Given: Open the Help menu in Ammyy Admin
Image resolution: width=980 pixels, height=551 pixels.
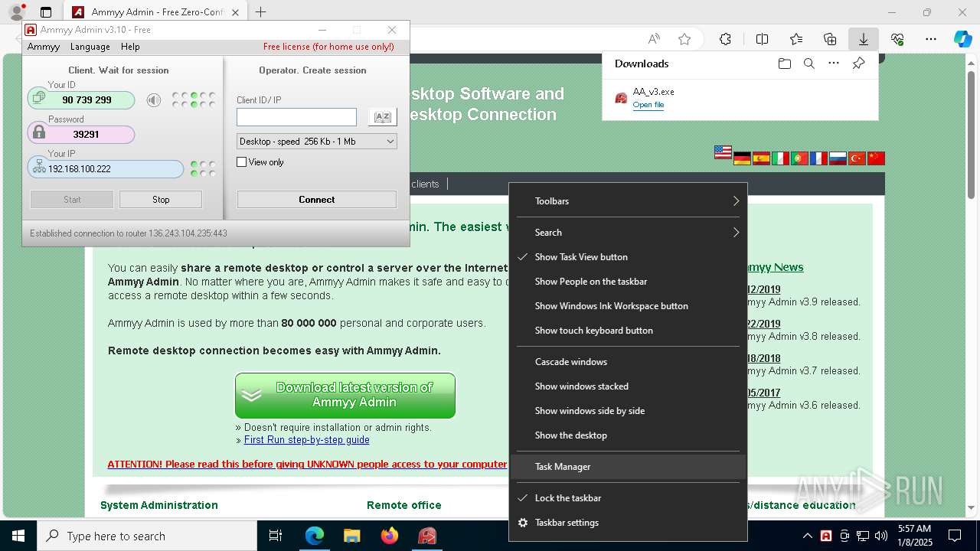Looking at the screenshot, I should coord(130,47).
